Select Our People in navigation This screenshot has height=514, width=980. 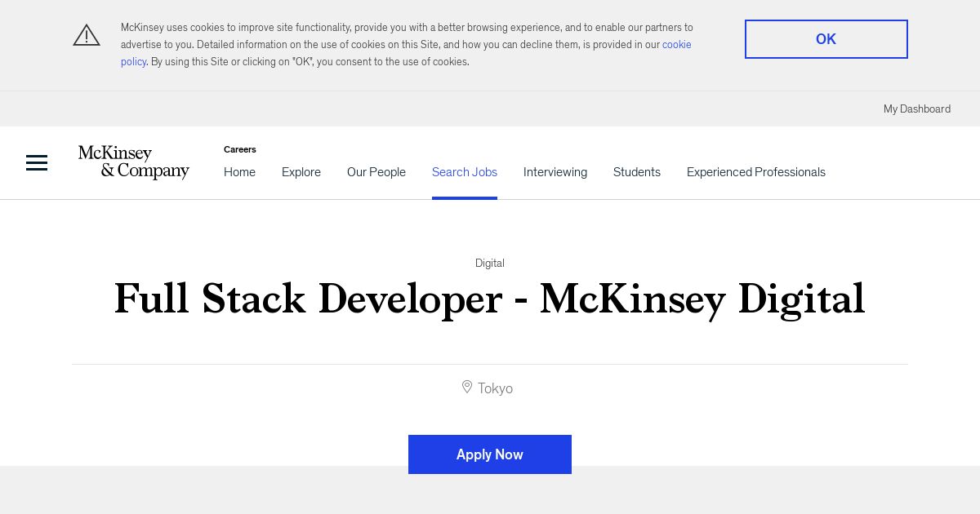376,172
